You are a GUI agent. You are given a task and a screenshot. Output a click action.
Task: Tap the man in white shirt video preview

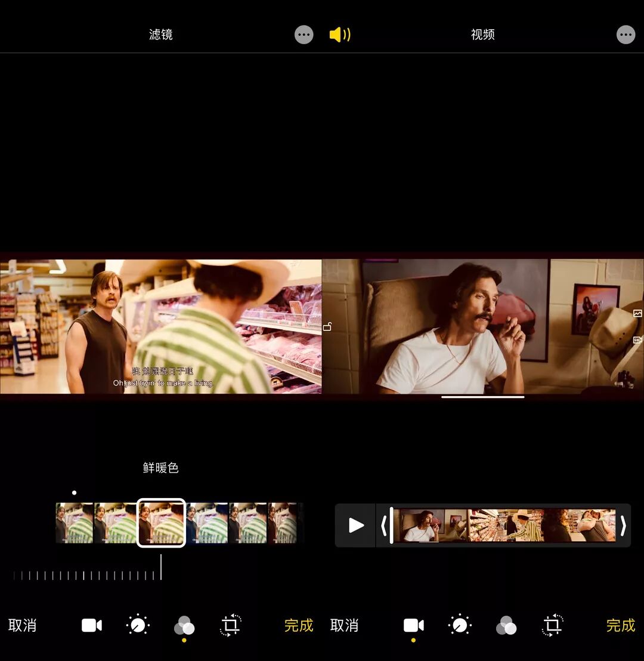pos(483,327)
